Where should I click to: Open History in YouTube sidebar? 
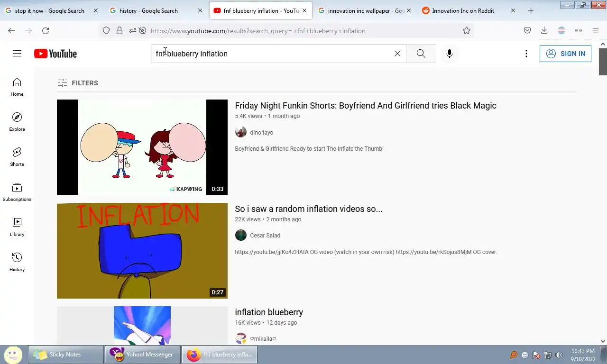tap(17, 263)
